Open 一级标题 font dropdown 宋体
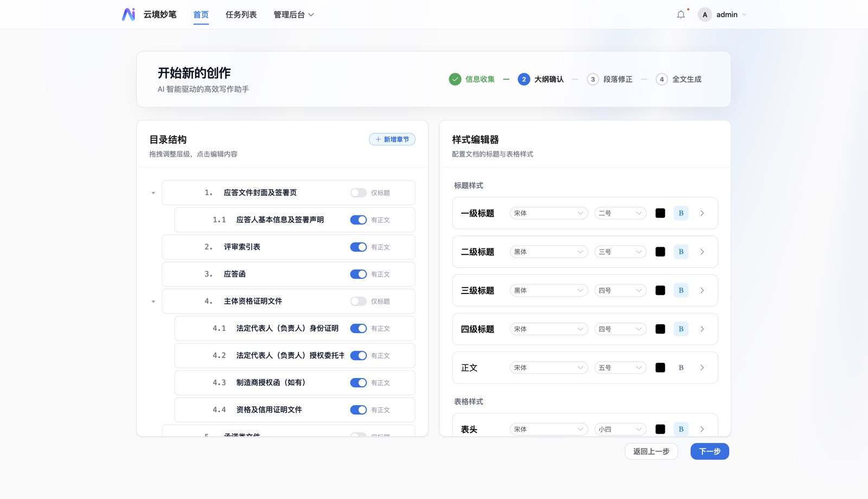Screen dimensions: 868x499 point(548,213)
